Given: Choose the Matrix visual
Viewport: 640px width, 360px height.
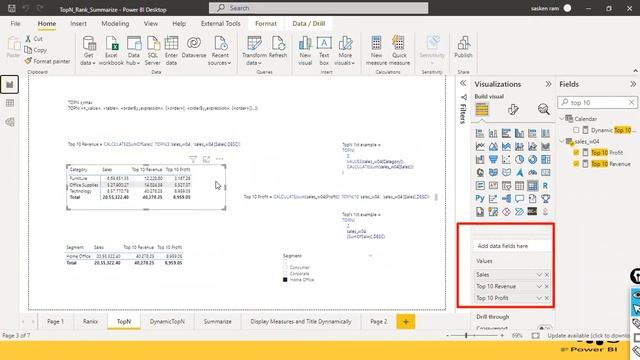Looking at the screenshot, I should 532,186.
